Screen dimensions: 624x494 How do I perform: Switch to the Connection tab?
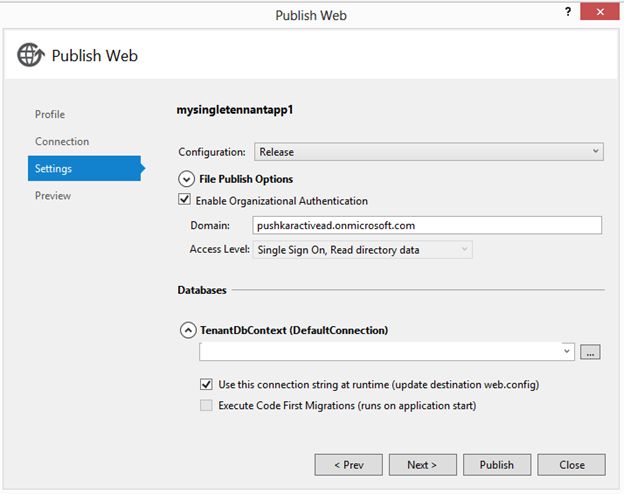click(x=62, y=142)
